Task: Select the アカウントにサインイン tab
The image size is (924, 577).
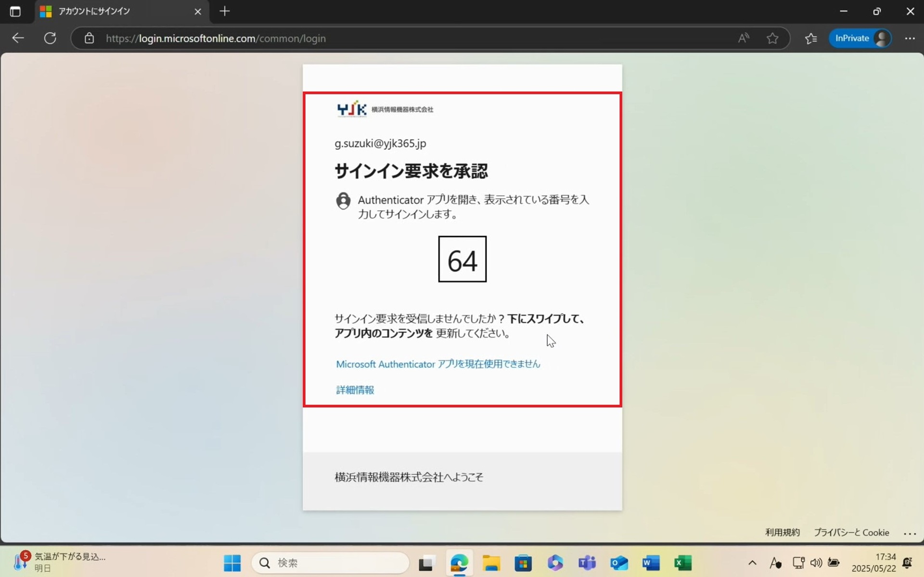Action: click(x=122, y=11)
